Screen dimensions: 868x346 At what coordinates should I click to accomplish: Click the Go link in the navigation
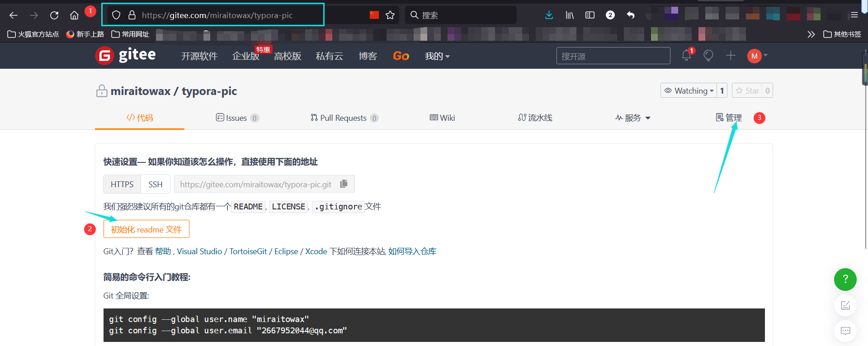(x=401, y=56)
